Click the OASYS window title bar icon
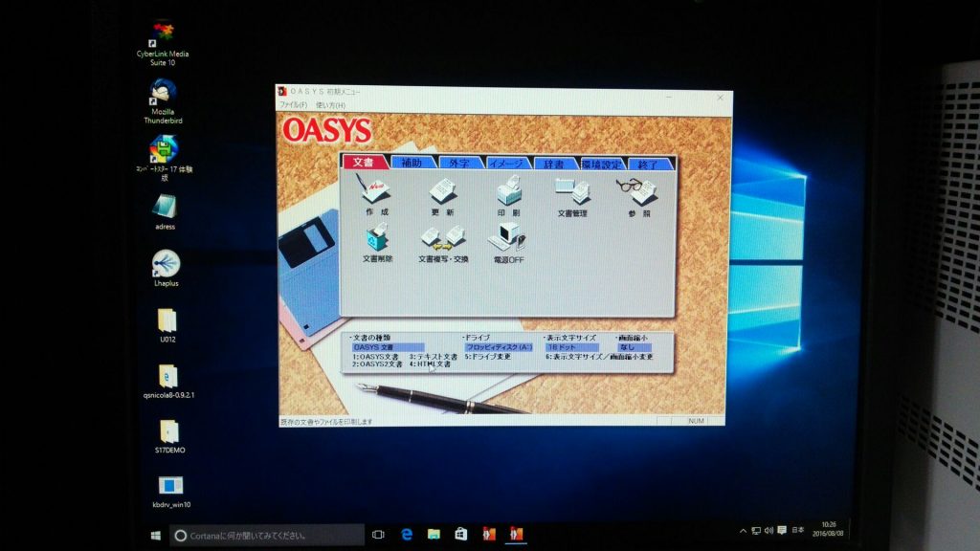Screen dimensions: 980x551 (282, 91)
